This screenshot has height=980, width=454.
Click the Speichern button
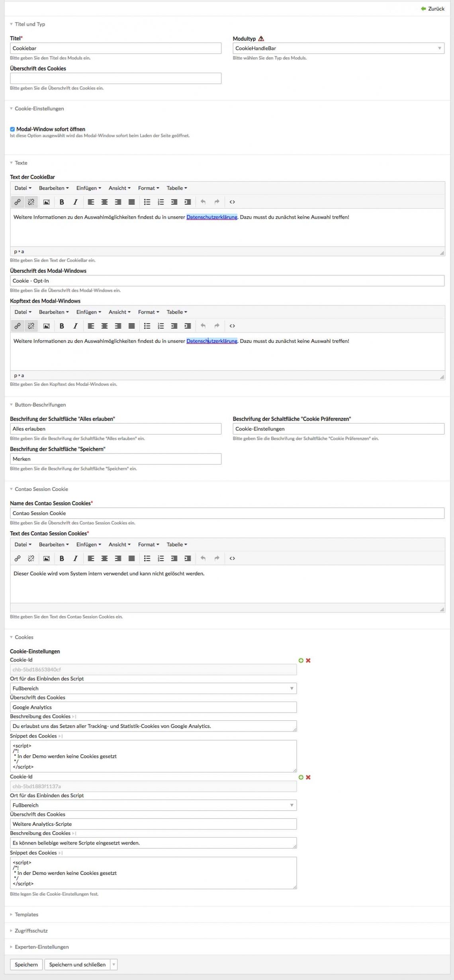[26, 964]
